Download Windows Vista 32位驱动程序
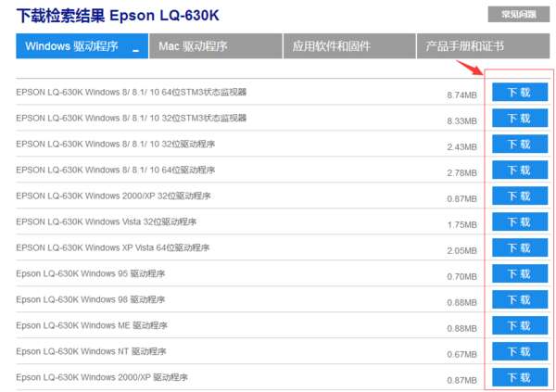The image size is (556, 392). [520, 222]
